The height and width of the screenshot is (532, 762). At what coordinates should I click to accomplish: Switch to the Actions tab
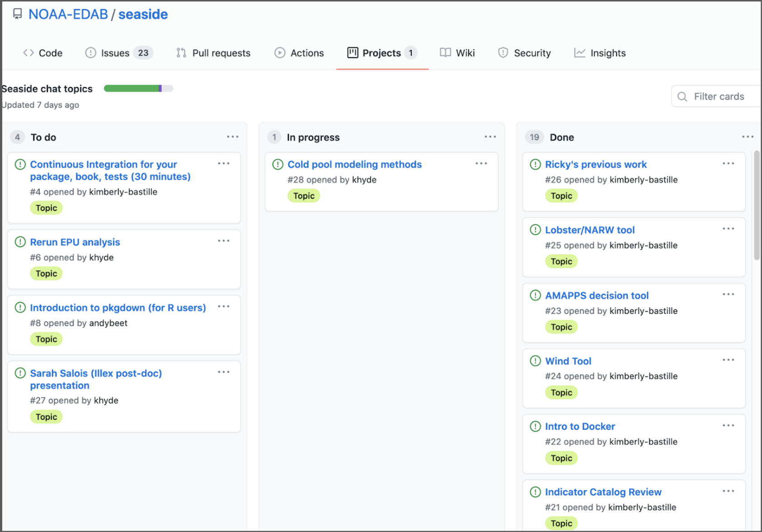[299, 53]
